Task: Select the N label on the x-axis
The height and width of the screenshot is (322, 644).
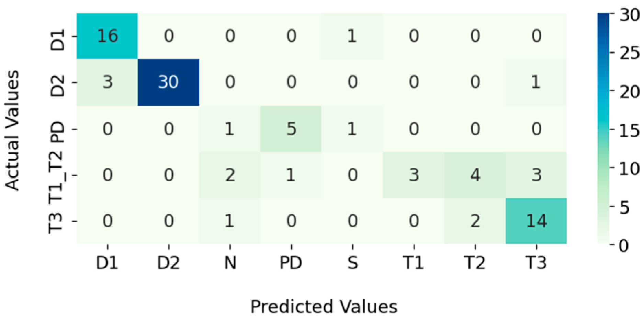Action: tap(230, 263)
